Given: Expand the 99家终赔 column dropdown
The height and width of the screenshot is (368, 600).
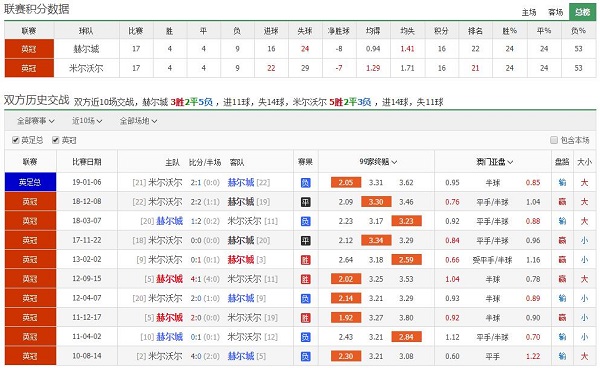Looking at the screenshot, I should coord(378,162).
